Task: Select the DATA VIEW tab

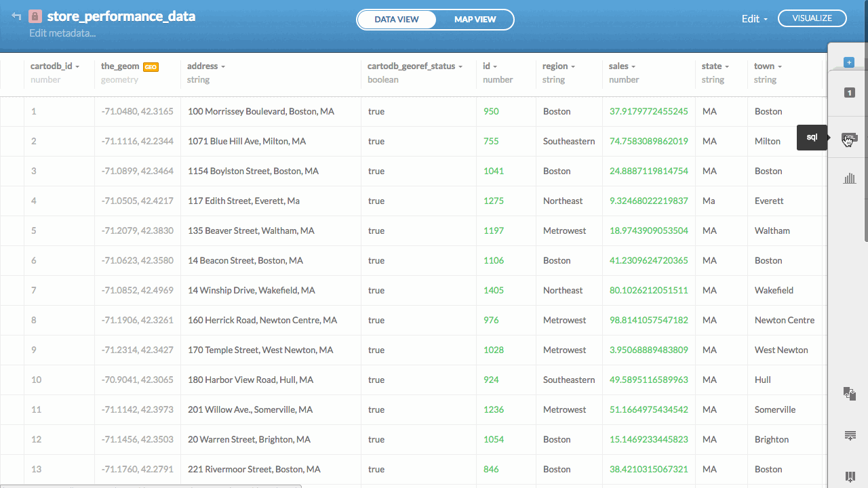Action: point(397,19)
